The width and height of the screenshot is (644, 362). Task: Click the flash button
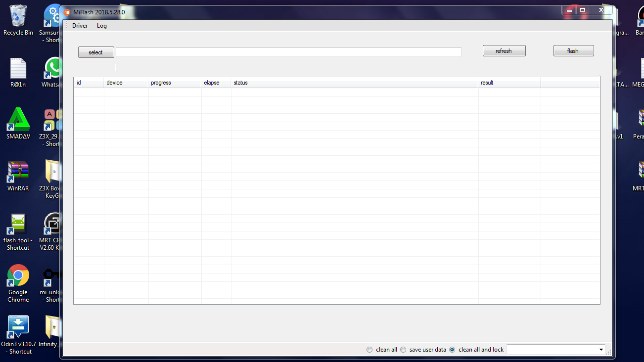(573, 51)
